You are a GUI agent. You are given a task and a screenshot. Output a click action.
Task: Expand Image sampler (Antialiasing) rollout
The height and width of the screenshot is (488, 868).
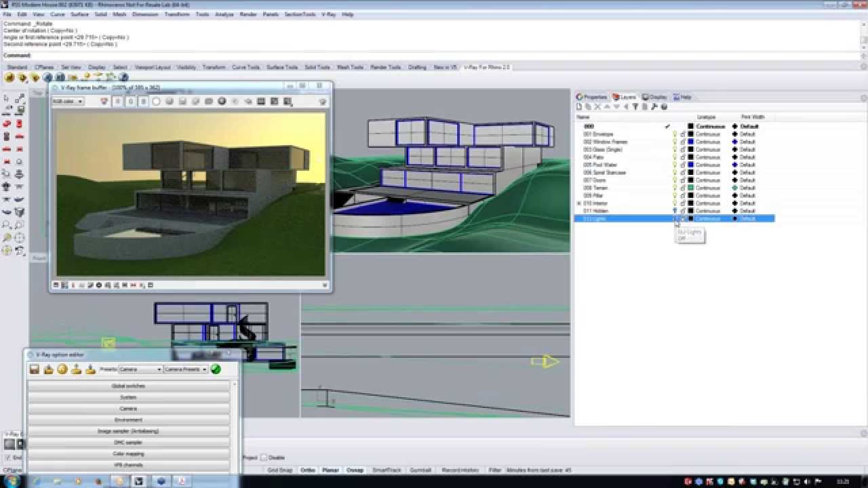coord(128,431)
